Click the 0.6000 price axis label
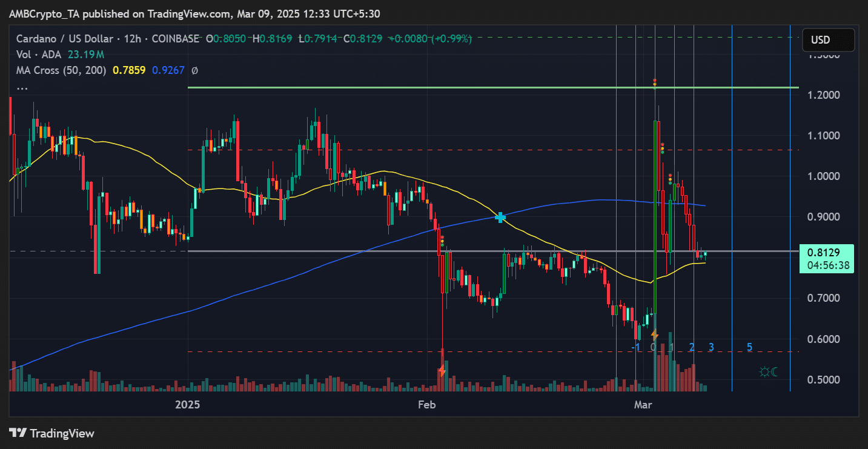The width and height of the screenshot is (868, 449). point(825,339)
